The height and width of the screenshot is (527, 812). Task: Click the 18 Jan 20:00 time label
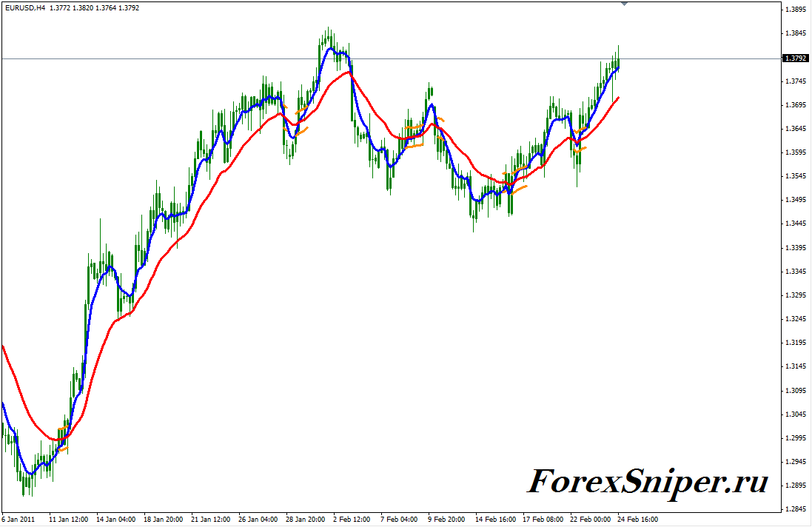coord(163,520)
